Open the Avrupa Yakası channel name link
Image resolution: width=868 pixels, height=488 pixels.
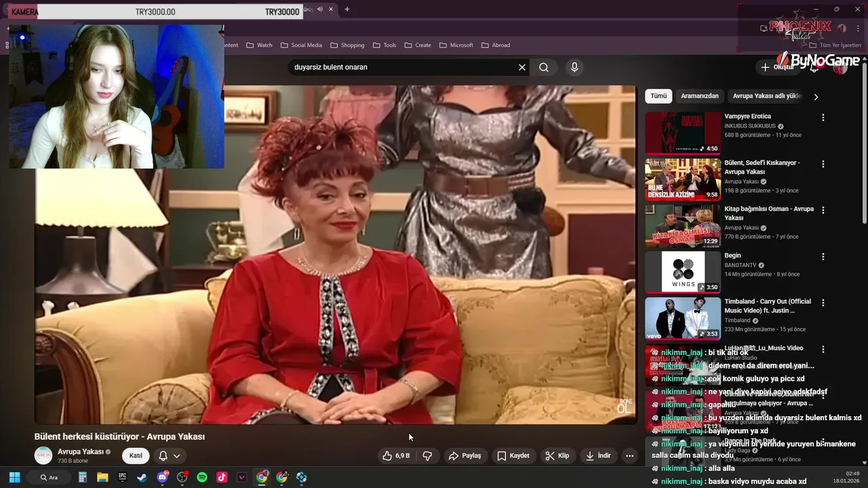point(80,451)
